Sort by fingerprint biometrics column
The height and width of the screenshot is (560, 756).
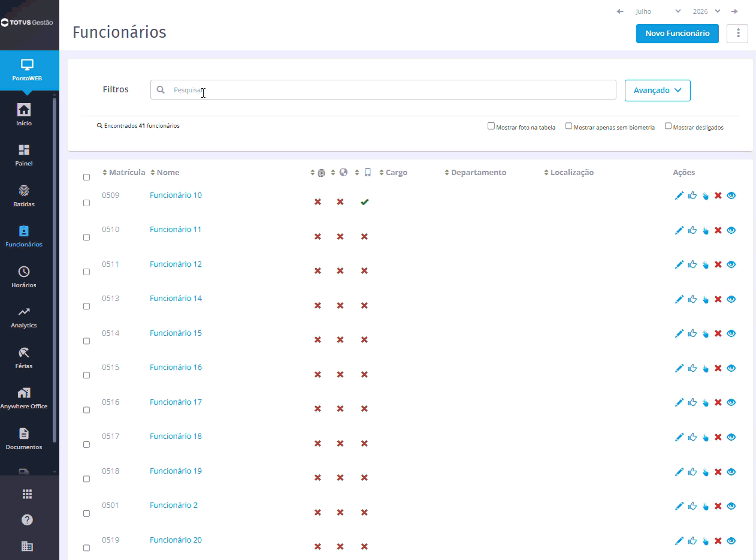(x=317, y=173)
